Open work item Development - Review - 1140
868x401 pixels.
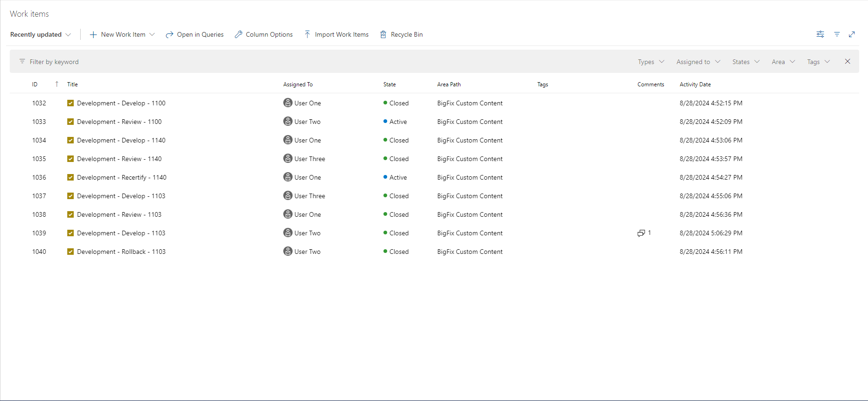click(x=119, y=159)
